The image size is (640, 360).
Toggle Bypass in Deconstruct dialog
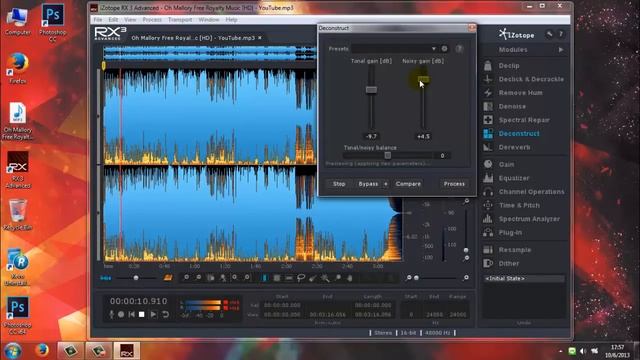click(x=368, y=184)
